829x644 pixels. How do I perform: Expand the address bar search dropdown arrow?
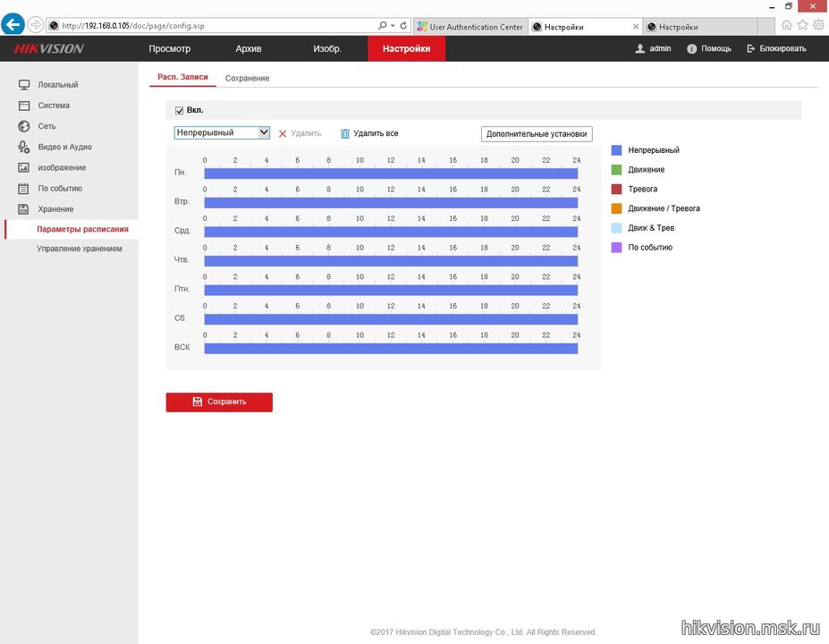tap(393, 25)
